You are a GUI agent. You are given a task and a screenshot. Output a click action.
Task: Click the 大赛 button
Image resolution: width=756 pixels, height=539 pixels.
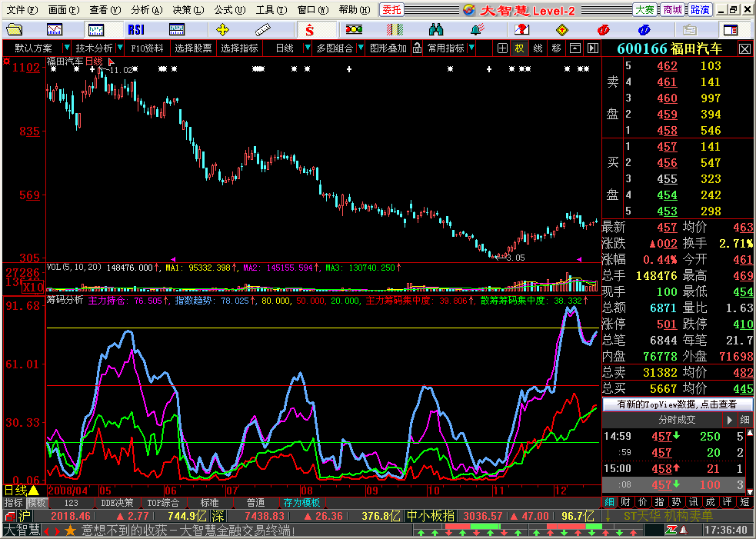pos(644,10)
